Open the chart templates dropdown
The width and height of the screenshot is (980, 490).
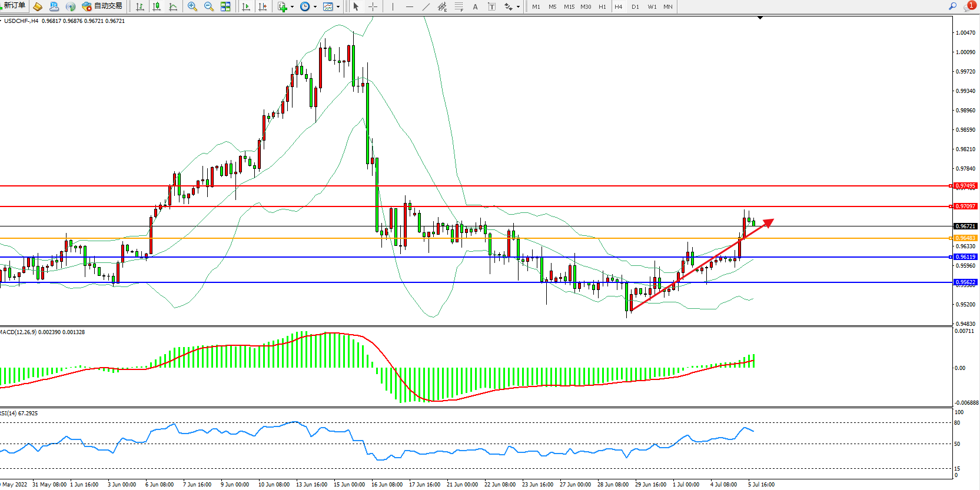[x=338, y=7]
